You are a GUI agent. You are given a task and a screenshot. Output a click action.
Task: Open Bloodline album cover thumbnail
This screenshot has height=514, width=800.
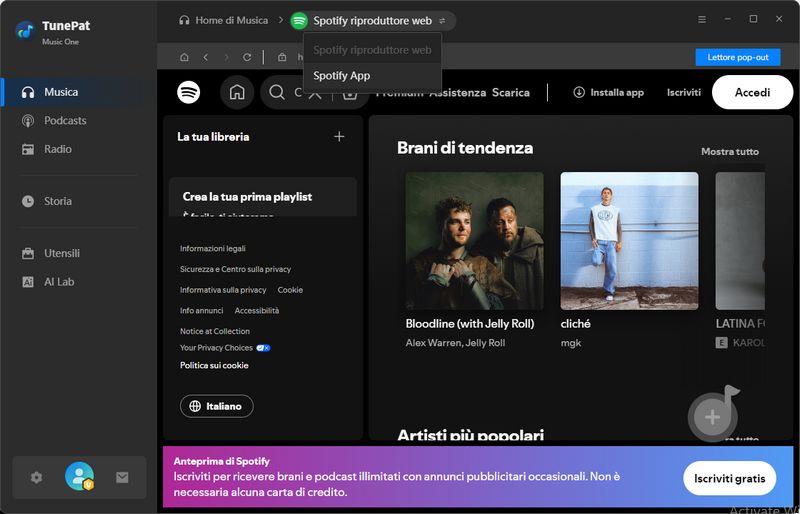point(474,241)
